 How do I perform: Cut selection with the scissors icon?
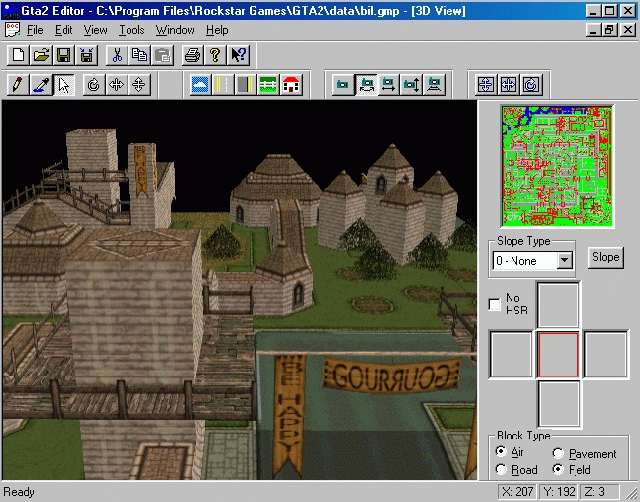[x=117, y=55]
